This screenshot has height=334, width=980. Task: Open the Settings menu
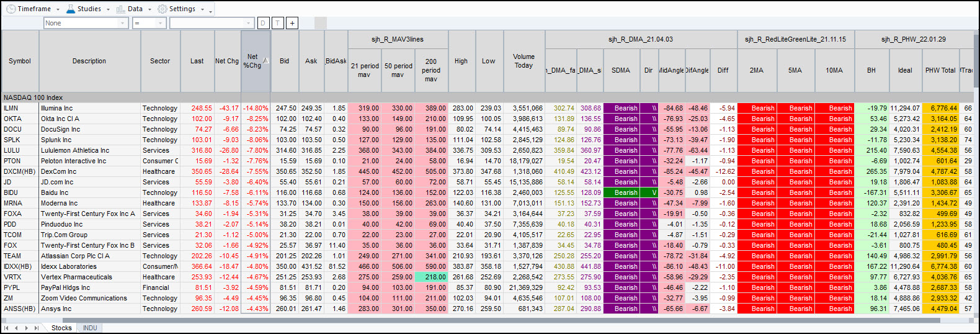[181, 9]
